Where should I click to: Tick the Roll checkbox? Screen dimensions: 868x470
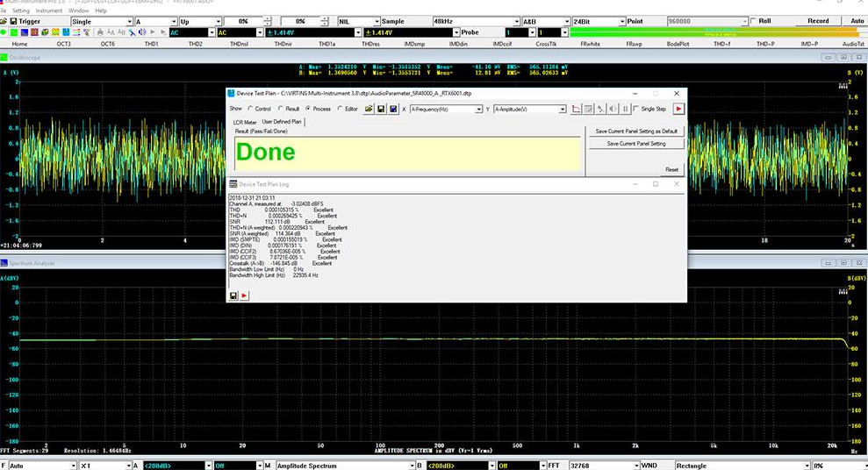754,21
